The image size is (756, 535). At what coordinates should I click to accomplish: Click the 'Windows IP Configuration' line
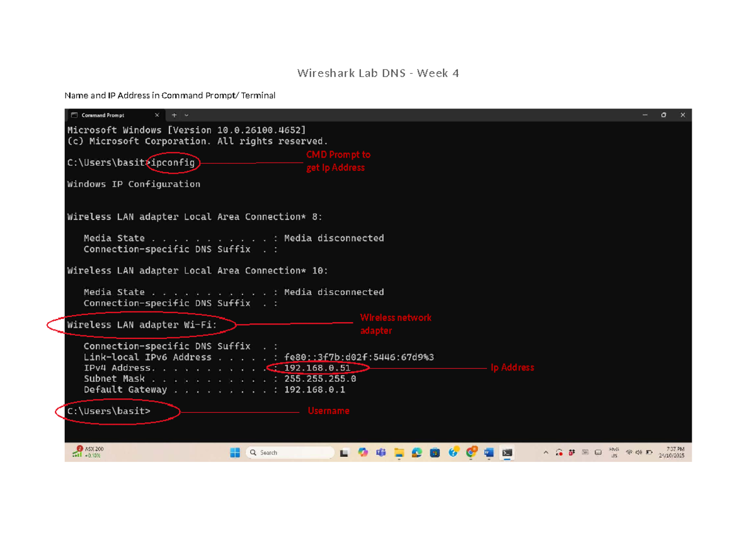(x=134, y=184)
